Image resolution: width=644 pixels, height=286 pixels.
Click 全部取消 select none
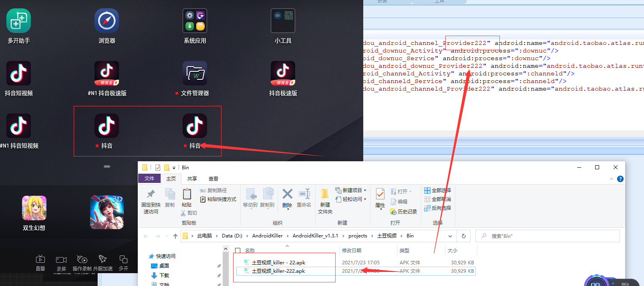[437, 199]
